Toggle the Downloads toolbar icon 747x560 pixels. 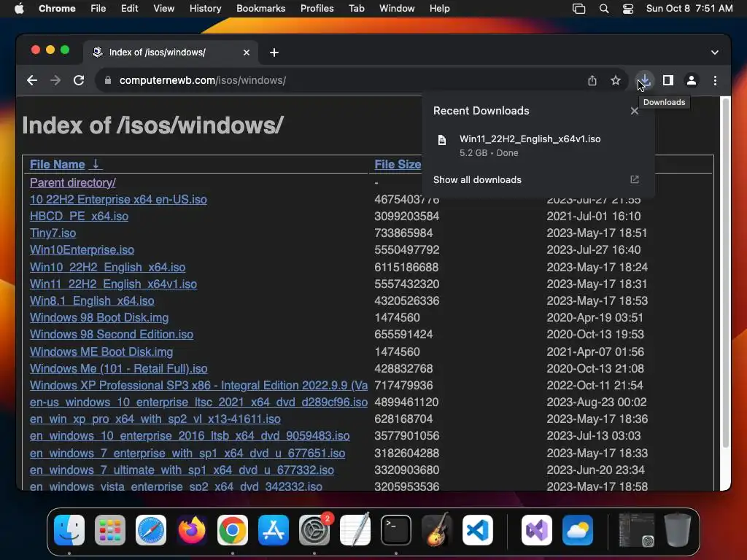point(644,80)
